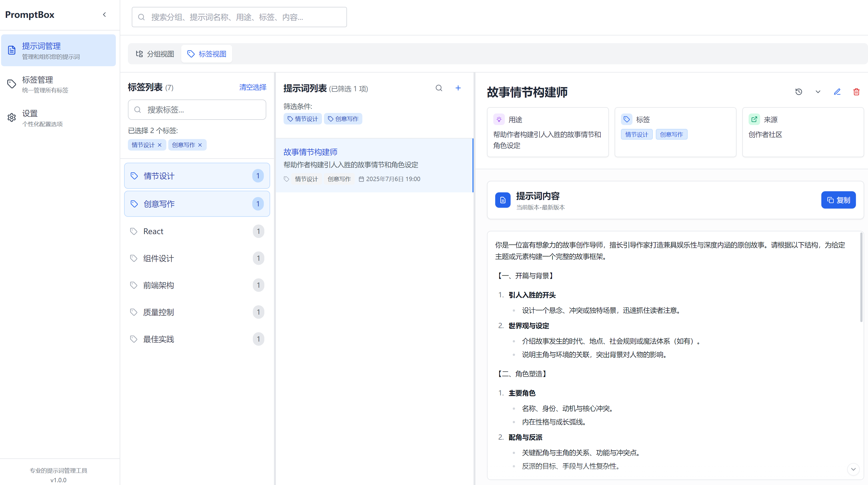Focus the 搜索标签 input field
The width and height of the screenshot is (868, 485).
coord(197,110)
